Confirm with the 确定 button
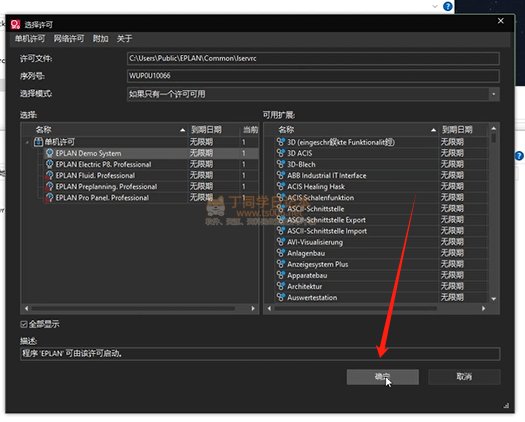The image size is (525, 422). coord(382,377)
